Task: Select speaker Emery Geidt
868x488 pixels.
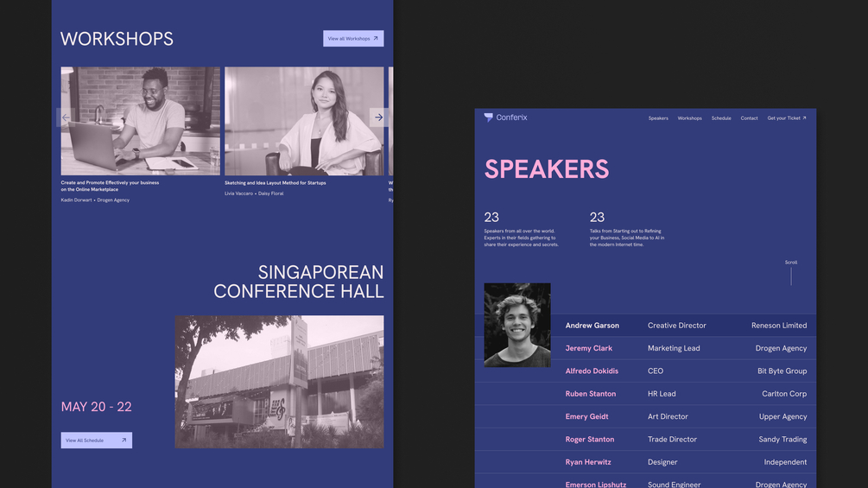Action: [586, 416]
